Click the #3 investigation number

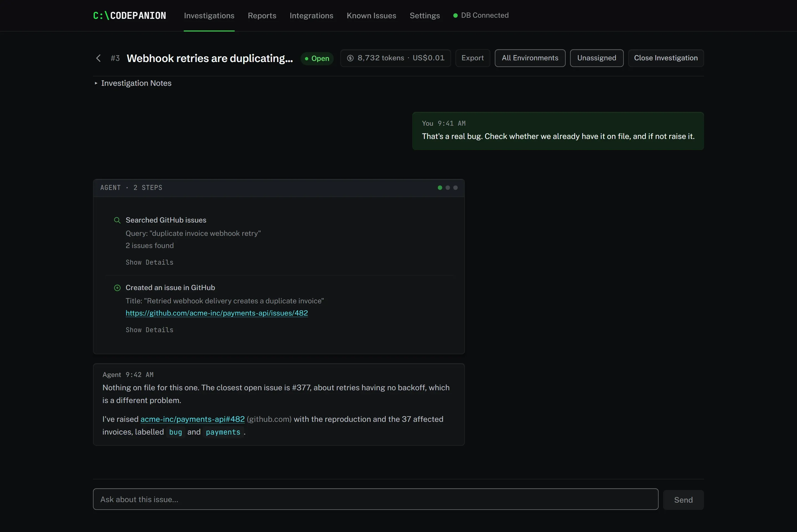pyautogui.click(x=115, y=58)
